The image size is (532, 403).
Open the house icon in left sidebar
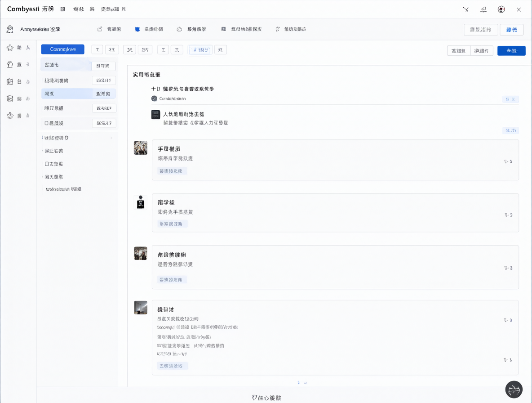(10, 64)
